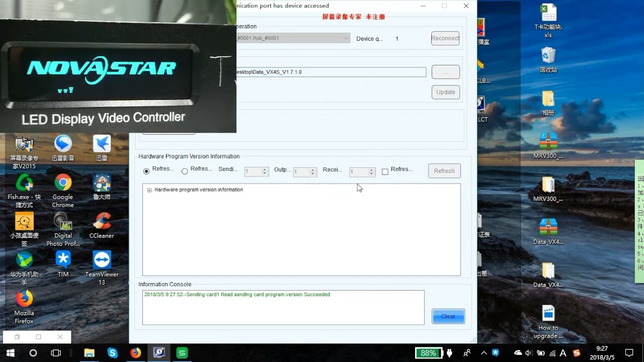The height and width of the screenshot is (362, 644).
Task: Click the 88% battery indicator
Action: pos(429,353)
